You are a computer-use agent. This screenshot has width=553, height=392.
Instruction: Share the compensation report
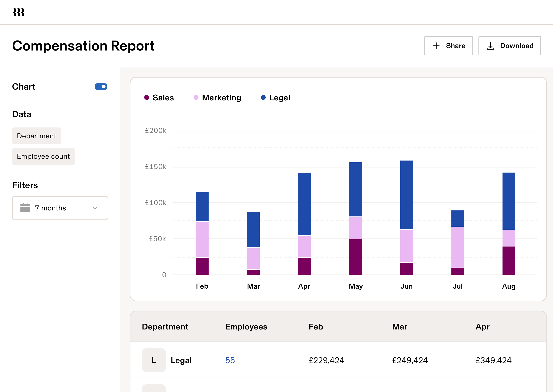(448, 46)
